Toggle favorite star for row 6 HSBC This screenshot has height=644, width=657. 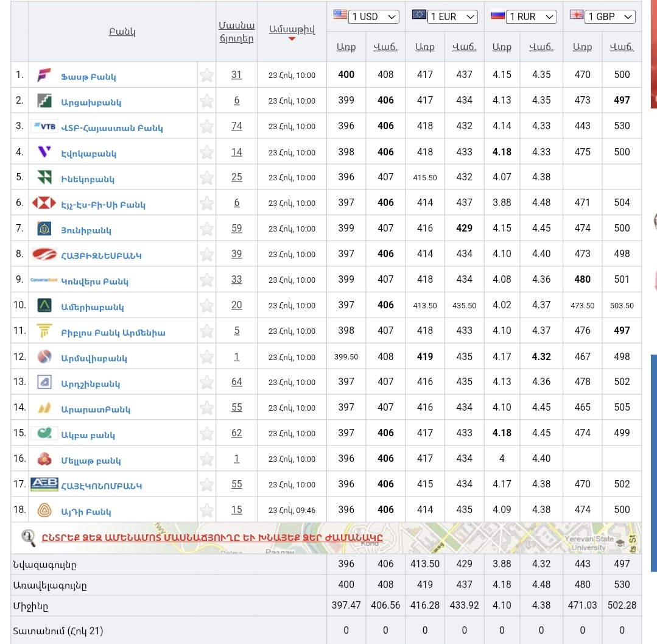tap(206, 203)
